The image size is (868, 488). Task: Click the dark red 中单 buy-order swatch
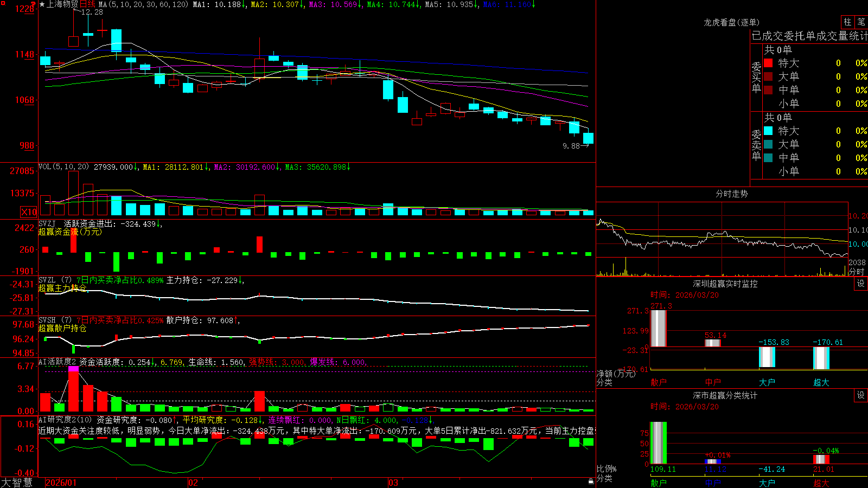point(768,90)
